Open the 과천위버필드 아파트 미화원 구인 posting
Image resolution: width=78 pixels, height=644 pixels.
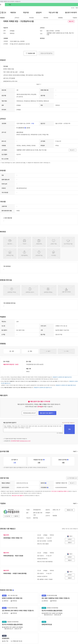(13, 538)
